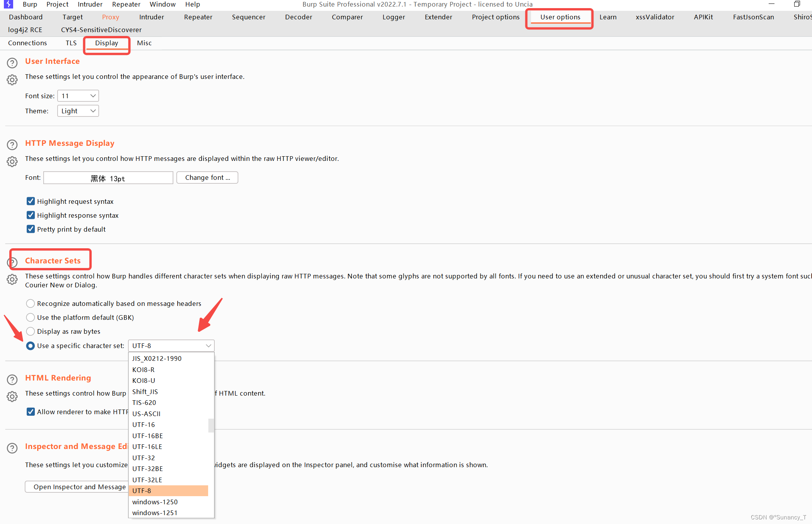Open help for HTML Rendering section
This screenshot has height=524, width=812.
tap(12, 379)
